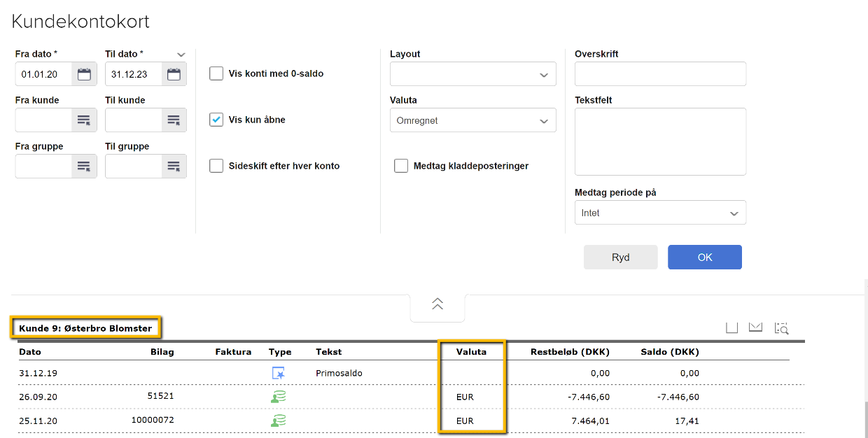Click the envelope email icon above the table

755,327
